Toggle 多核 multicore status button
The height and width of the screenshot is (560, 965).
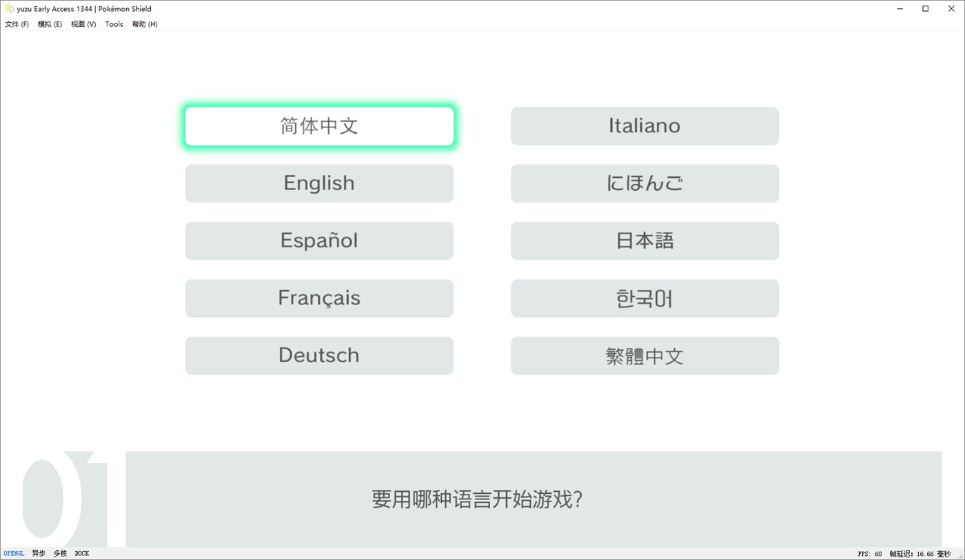[x=60, y=554]
